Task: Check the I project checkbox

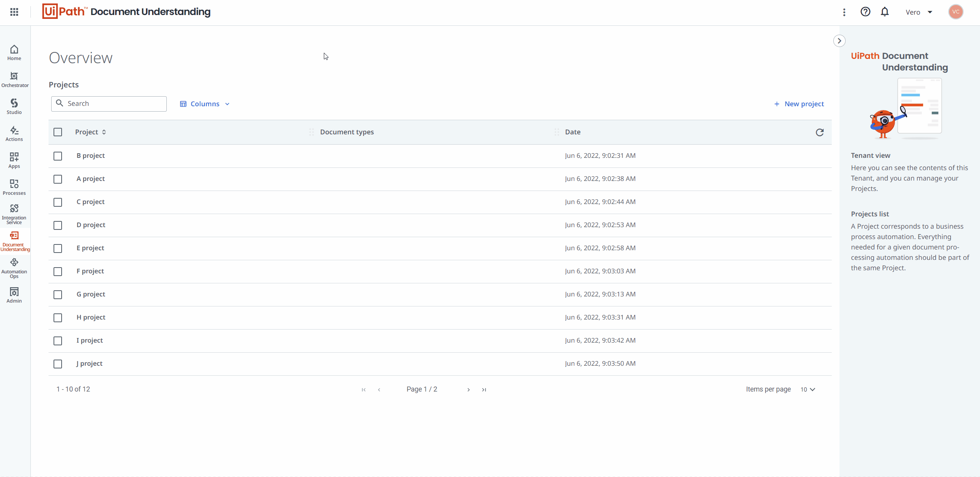Action: (x=58, y=341)
